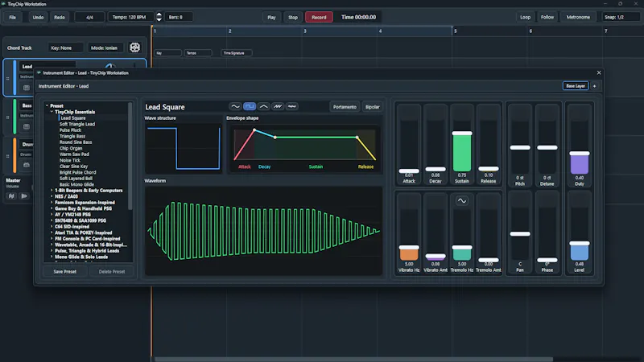Image resolution: width=644 pixels, height=362 pixels.
Task: Start playback with Play button
Action: tap(271, 17)
